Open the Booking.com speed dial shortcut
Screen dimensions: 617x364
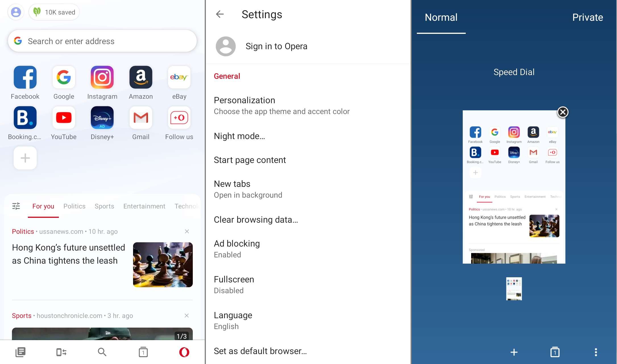[x=25, y=123]
